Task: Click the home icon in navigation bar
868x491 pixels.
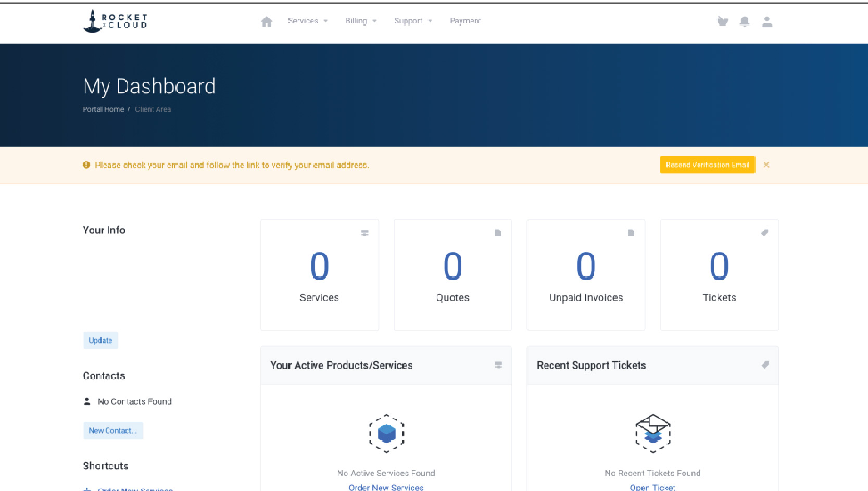Action: (266, 21)
